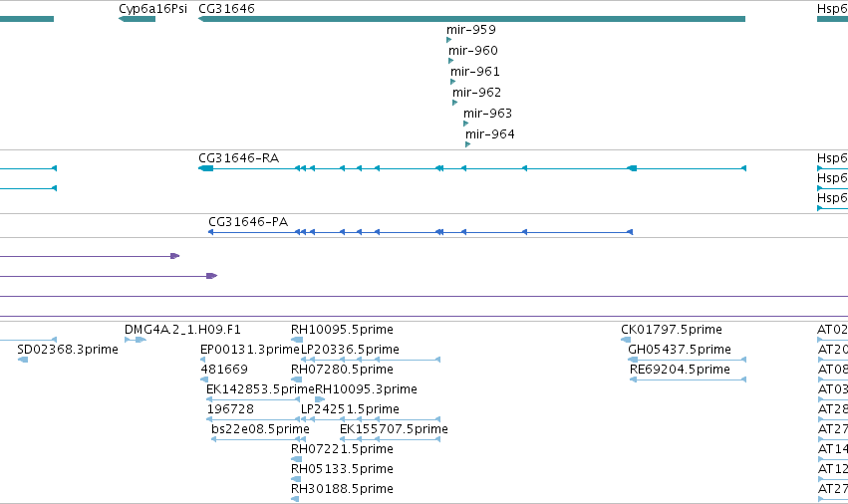This screenshot has width=848, height=504.
Task: Click GH05437.5prime EST label
Action: pos(680,350)
